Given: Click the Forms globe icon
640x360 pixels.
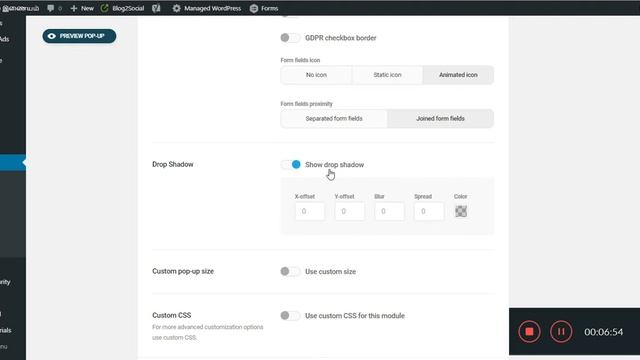Looking at the screenshot, I should (254, 8).
